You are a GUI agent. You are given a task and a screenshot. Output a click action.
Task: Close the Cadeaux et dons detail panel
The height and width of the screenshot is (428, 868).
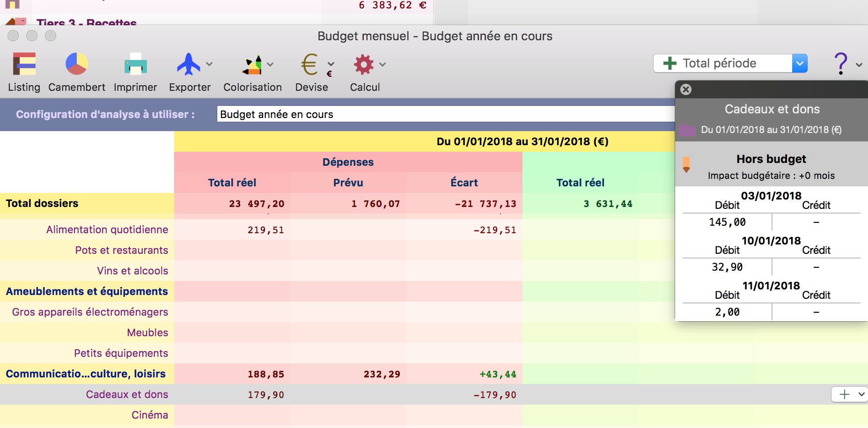tap(686, 89)
